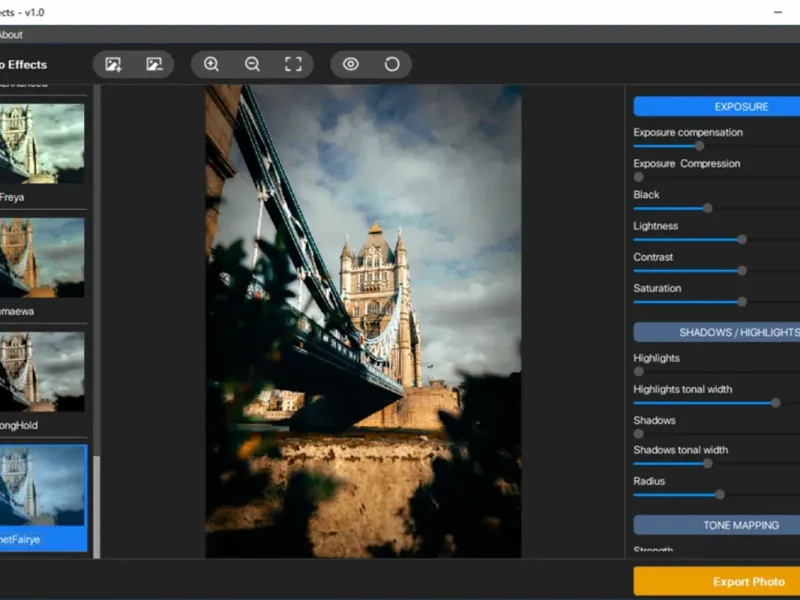Select the highlighted 'netFairye' effect thumbnail
The image size is (800, 600).
pyautogui.click(x=43, y=486)
